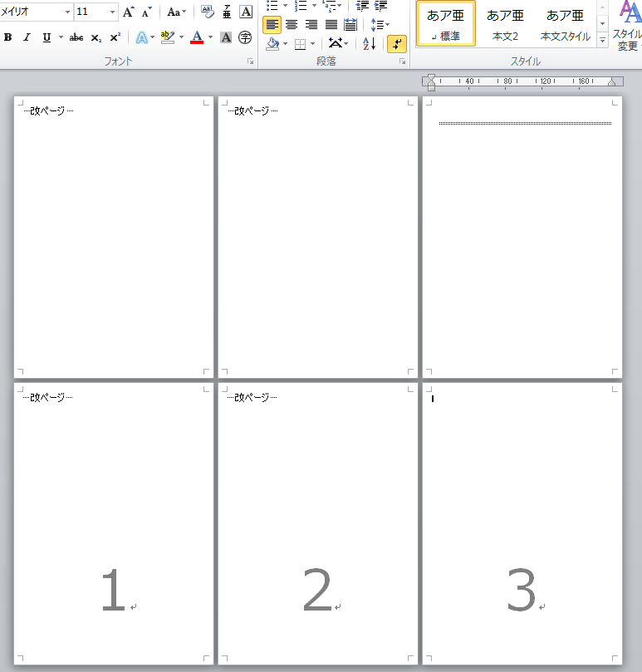Screen dimensions: 642x672
Task: Apply strikethrough formatting
Action: [76, 37]
